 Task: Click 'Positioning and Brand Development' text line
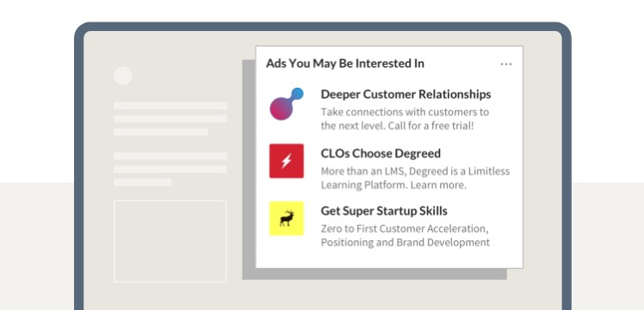pos(406,242)
